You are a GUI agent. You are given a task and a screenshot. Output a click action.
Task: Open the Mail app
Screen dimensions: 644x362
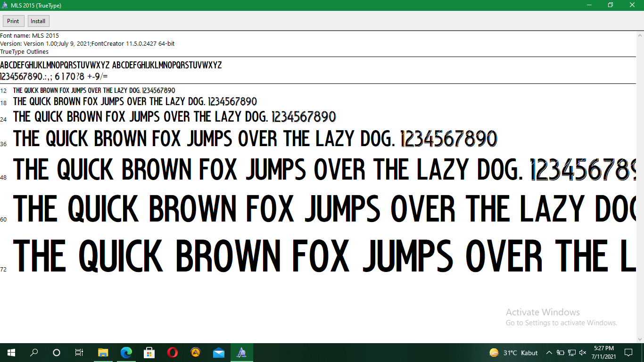(x=218, y=352)
